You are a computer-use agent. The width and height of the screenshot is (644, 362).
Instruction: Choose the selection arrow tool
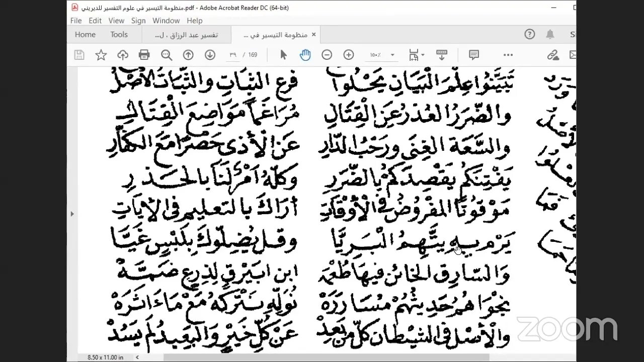(x=283, y=55)
